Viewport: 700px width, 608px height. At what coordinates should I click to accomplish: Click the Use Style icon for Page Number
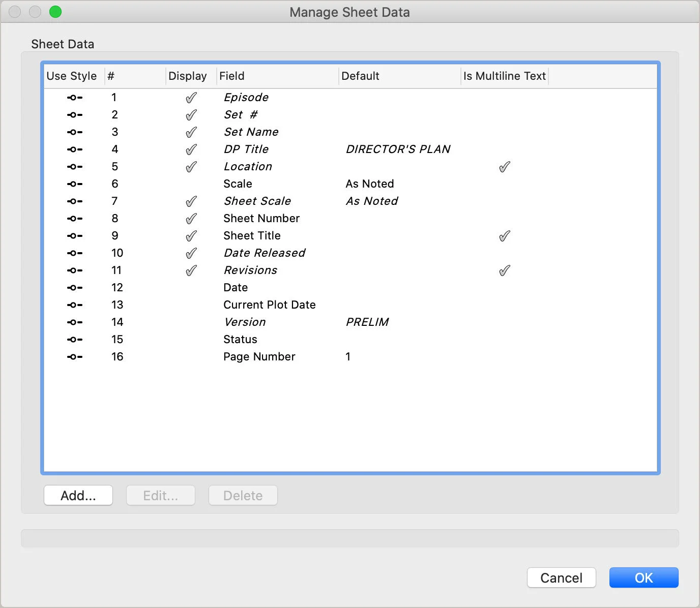click(74, 356)
